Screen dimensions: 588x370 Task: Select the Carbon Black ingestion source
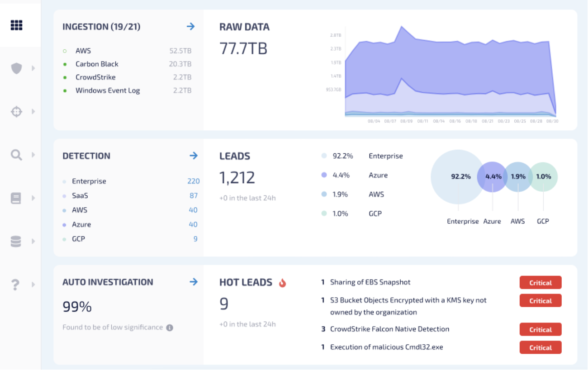click(x=97, y=64)
